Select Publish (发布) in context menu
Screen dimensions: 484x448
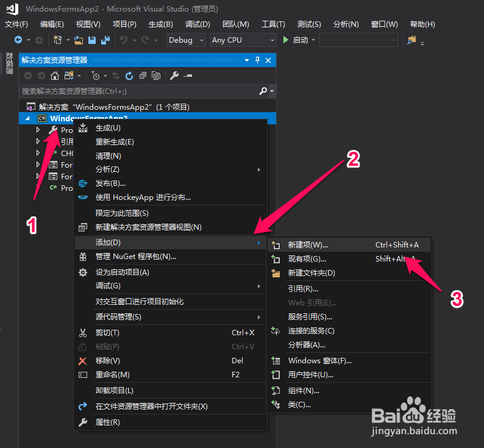(x=171, y=183)
